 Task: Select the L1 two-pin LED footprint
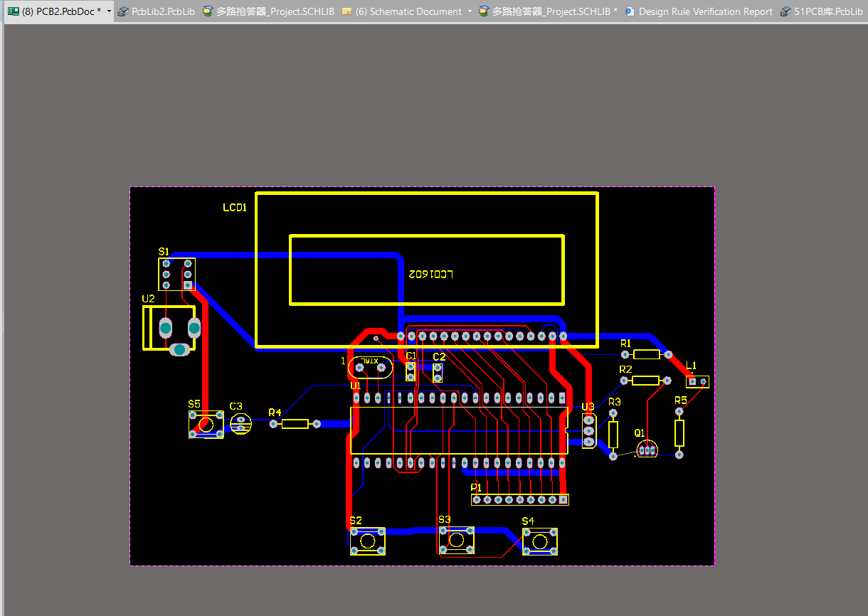697,382
